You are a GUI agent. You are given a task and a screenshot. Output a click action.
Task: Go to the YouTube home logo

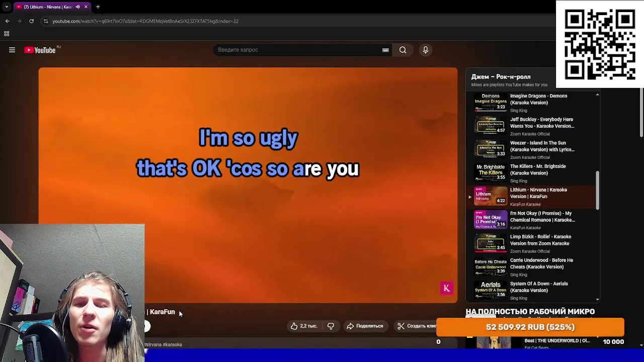tap(40, 50)
